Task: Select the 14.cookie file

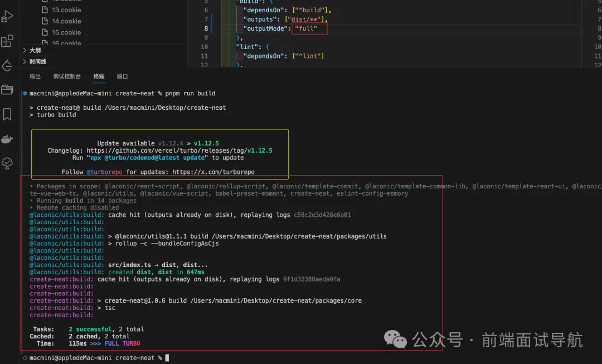Action: 66,21
